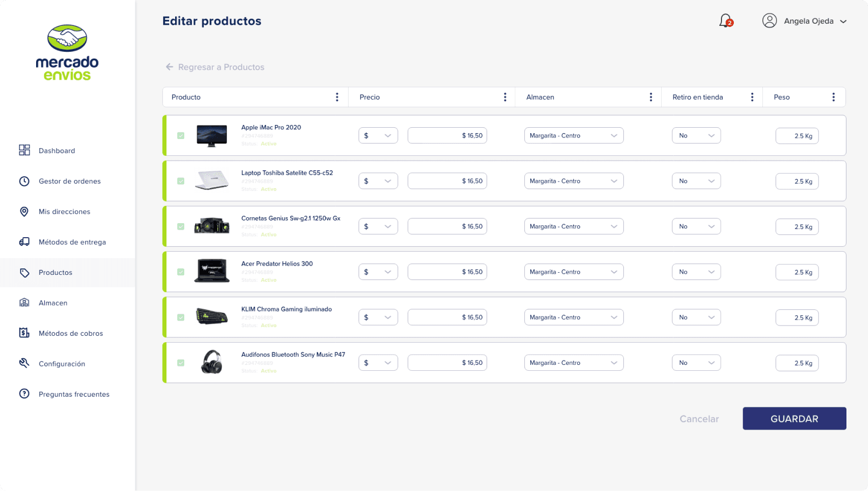Click Angela Ojeda user name
Image resolution: width=868 pixels, height=491 pixels.
pyautogui.click(x=808, y=21)
